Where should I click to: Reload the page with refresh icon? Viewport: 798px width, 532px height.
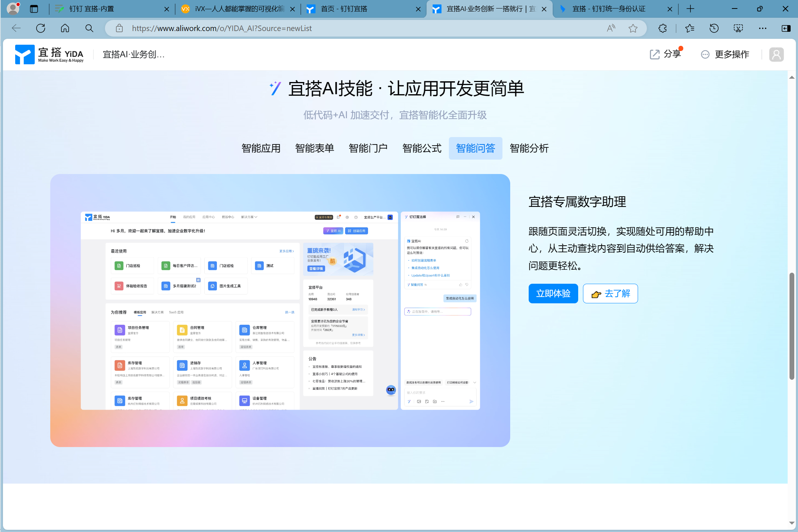(x=41, y=28)
